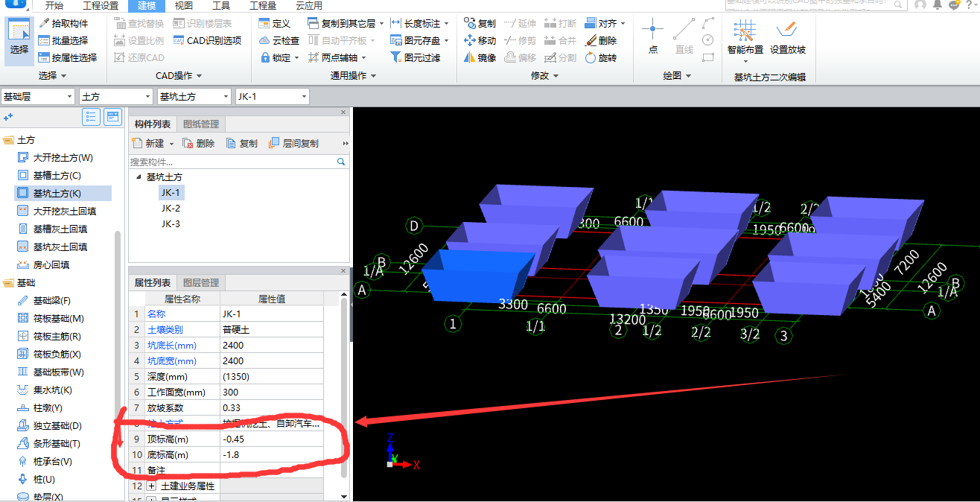
Task: Click 复制 in component list toolbar
Action: coord(242,143)
